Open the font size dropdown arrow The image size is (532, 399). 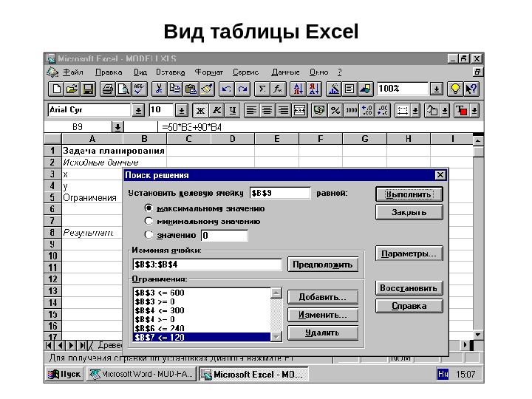(182, 110)
